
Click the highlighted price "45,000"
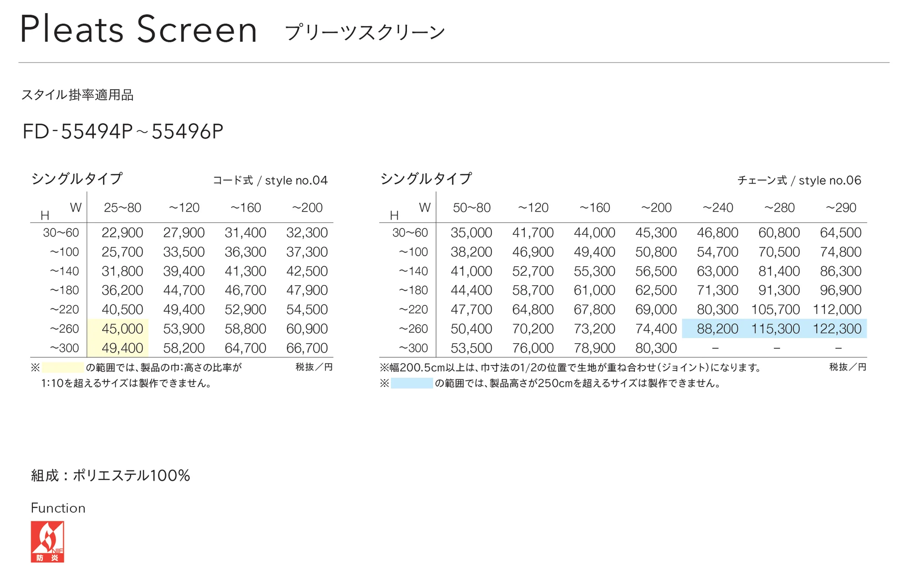pos(122,329)
